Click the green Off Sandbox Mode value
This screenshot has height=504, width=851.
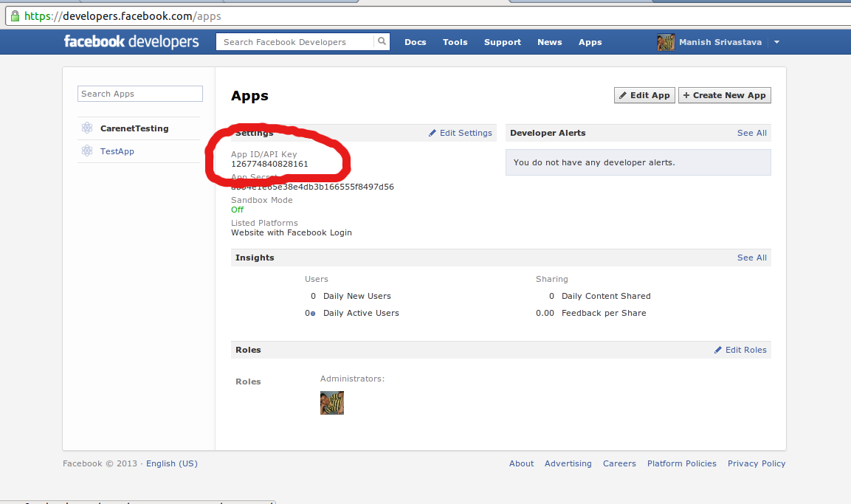coord(237,210)
